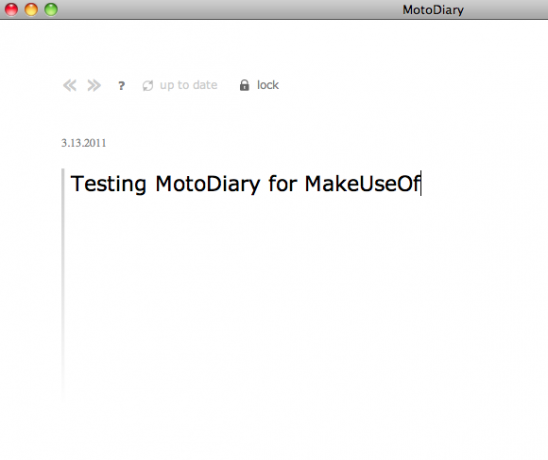This screenshot has height=460, width=548.
Task: Select the "up to date" sync status text
Action: (188, 85)
